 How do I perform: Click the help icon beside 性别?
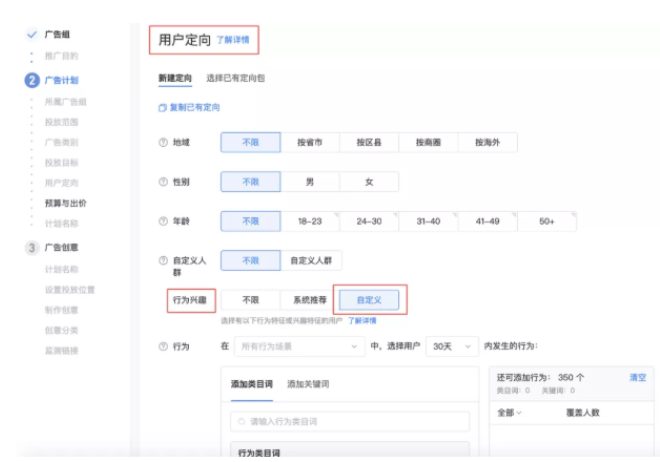pos(163,182)
